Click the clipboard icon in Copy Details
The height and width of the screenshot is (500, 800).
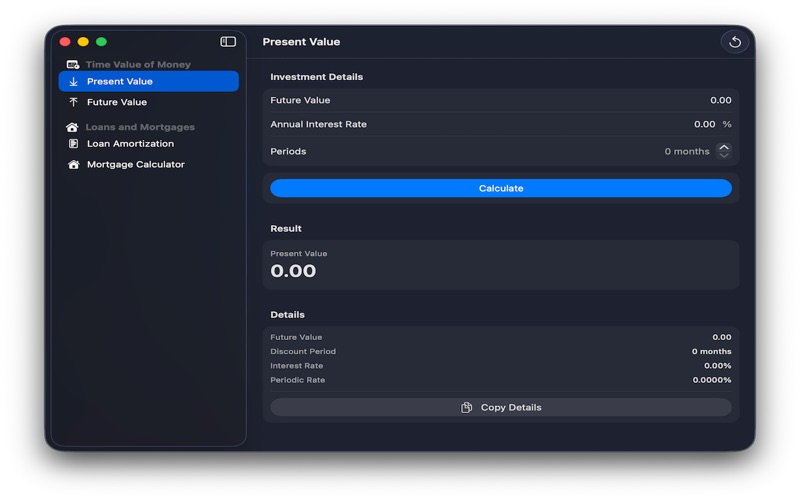click(x=466, y=408)
